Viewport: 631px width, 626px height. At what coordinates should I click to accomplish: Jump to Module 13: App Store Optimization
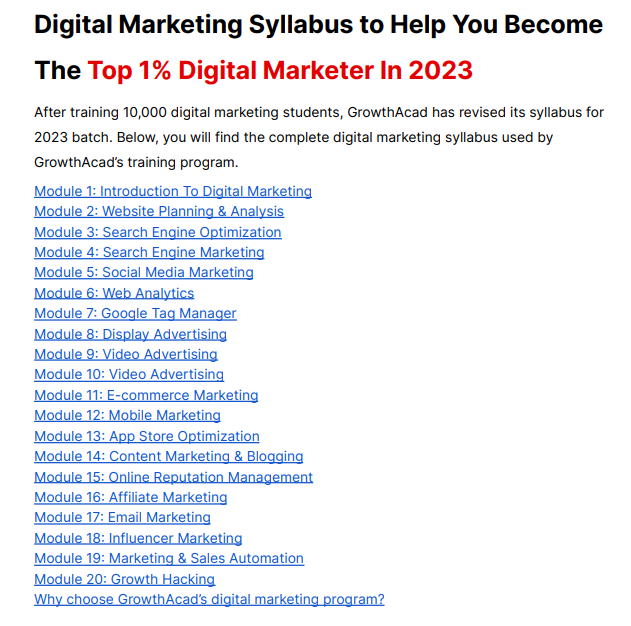point(147,437)
